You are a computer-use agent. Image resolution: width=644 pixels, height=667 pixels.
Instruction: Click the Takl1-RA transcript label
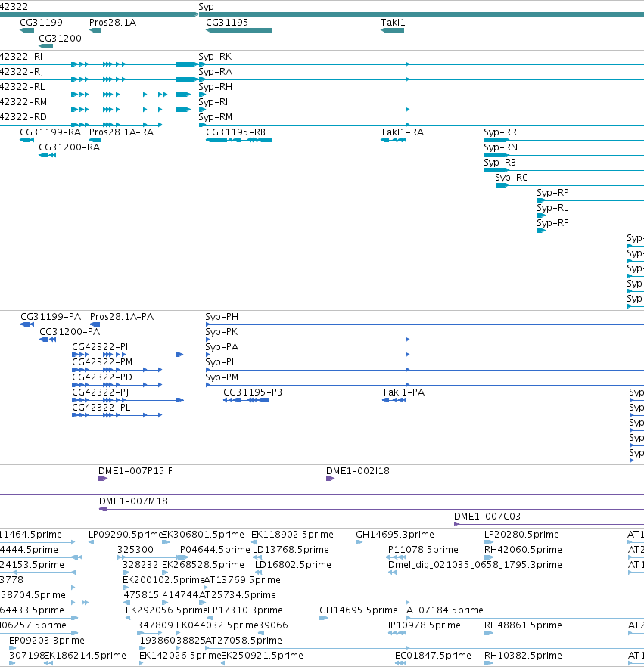coord(403,132)
